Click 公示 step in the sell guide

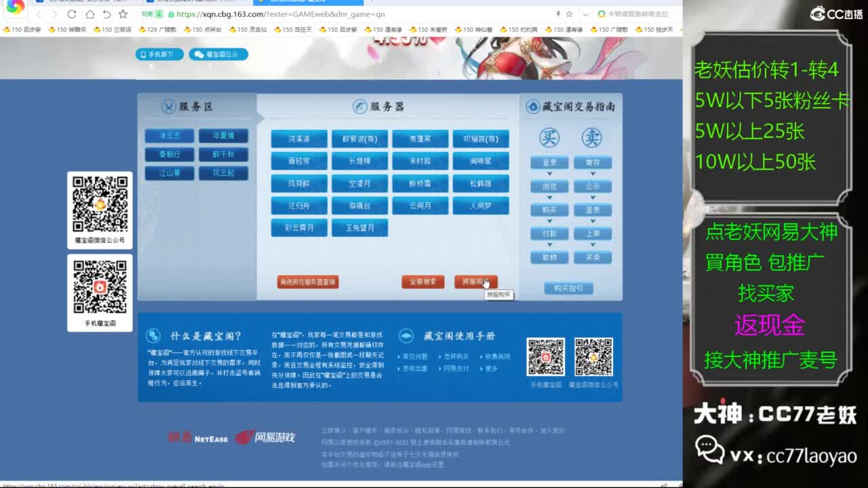click(593, 186)
